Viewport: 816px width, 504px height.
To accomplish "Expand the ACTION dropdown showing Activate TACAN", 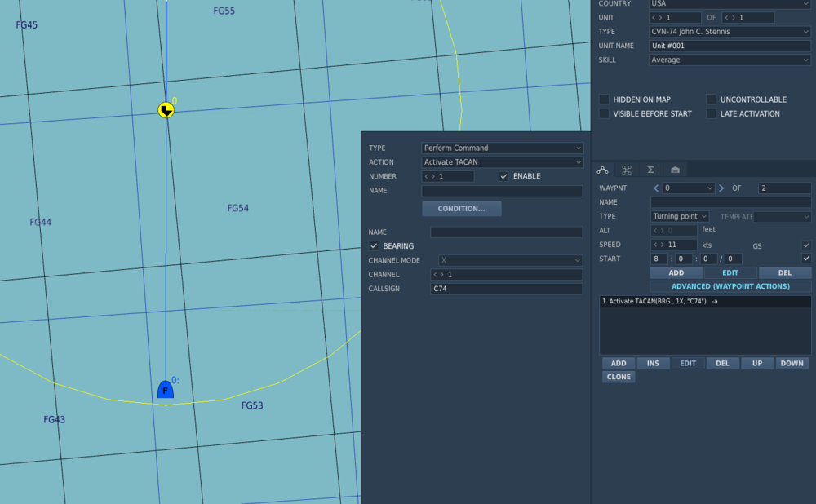I will (x=502, y=162).
